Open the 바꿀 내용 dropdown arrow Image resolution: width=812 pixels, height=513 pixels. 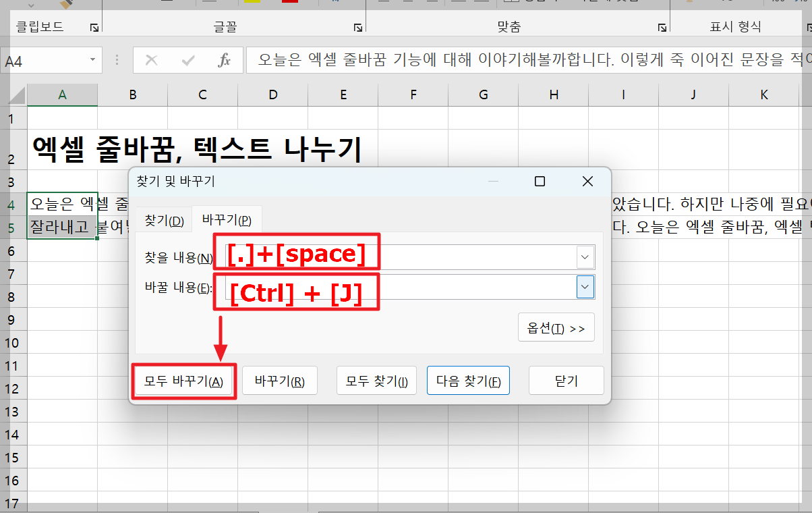[585, 287]
